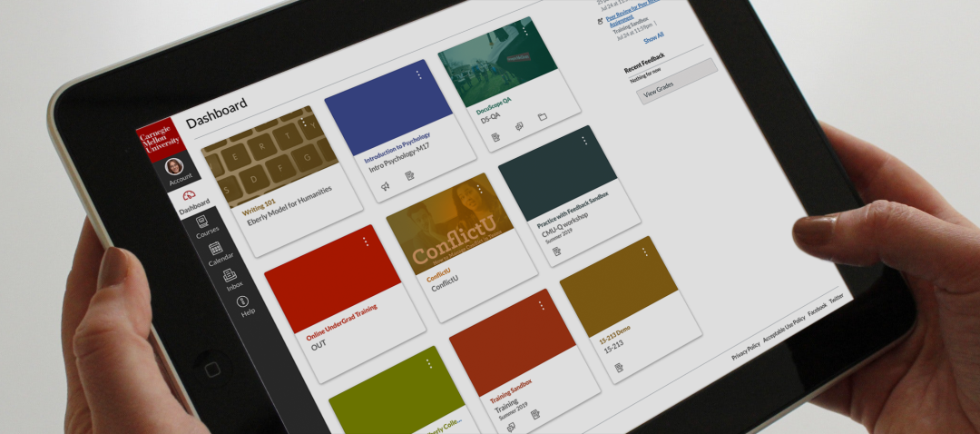980x434 pixels.
Task: Open Practice with Feedback Sandbox course title
Action: click(573, 209)
